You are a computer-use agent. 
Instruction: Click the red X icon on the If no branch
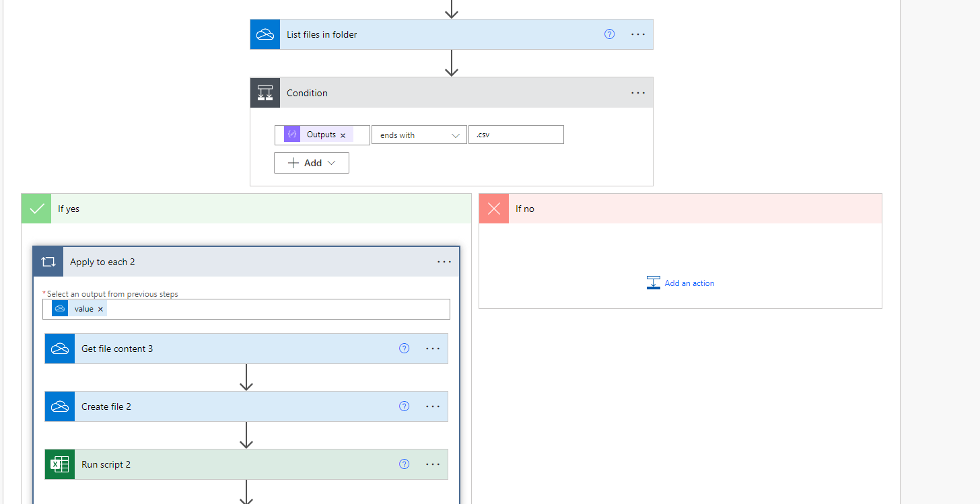(493, 208)
